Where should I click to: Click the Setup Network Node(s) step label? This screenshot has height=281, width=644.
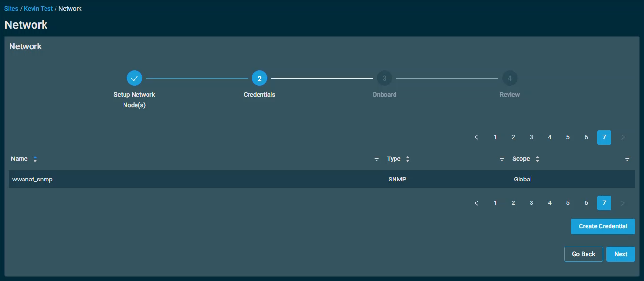135,100
